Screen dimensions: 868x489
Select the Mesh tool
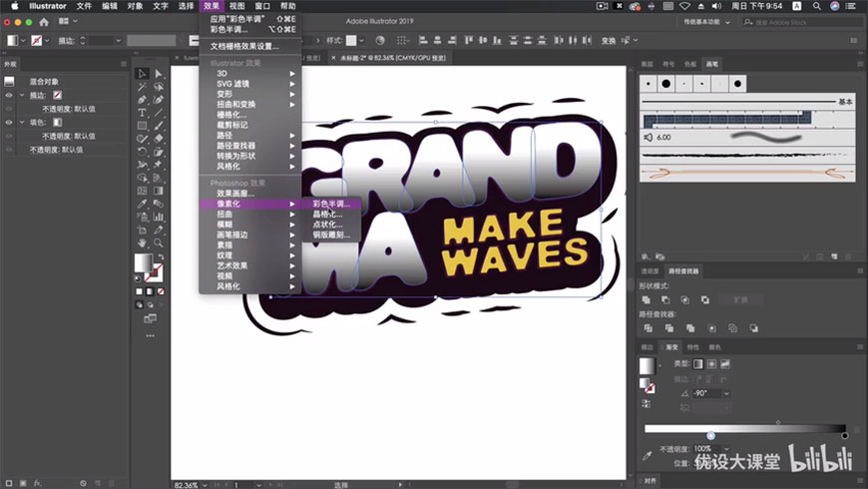(x=142, y=191)
